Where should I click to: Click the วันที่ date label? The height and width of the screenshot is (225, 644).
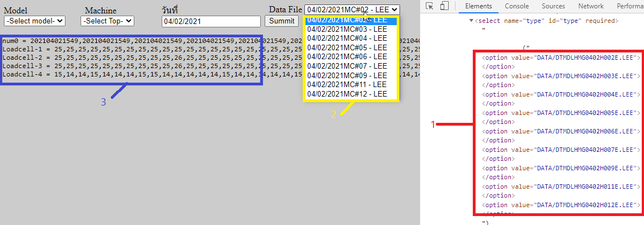pyautogui.click(x=170, y=10)
